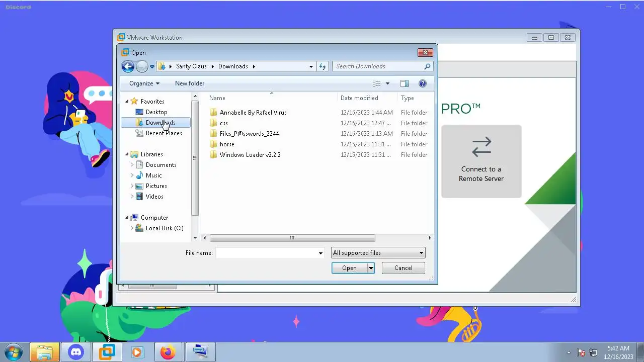
Task: Switch to Discord in the taskbar
Action: [x=76, y=352]
